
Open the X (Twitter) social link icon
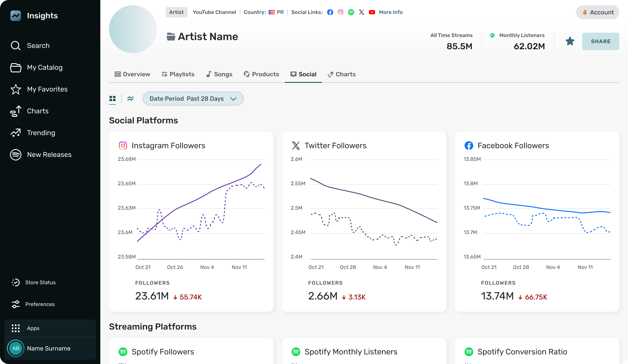(361, 12)
